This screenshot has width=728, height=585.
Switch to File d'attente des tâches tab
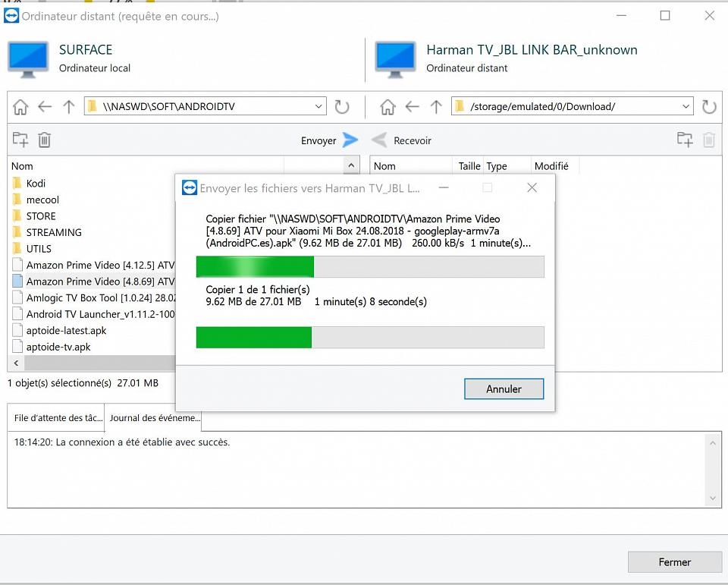point(55,418)
